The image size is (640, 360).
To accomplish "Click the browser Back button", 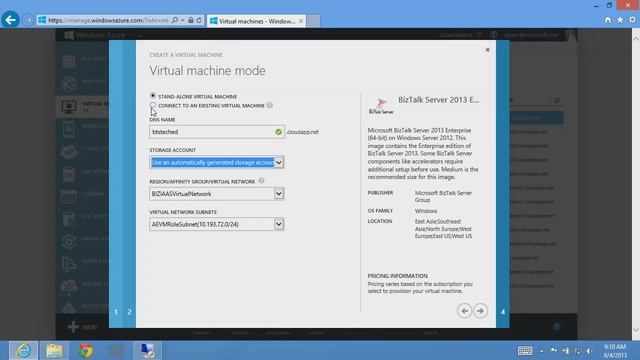I will [x=10, y=20].
